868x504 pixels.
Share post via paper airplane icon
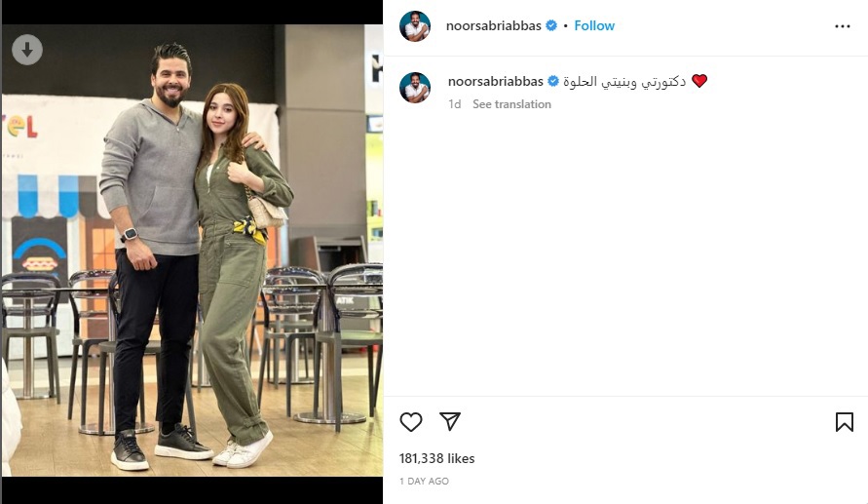point(450,421)
